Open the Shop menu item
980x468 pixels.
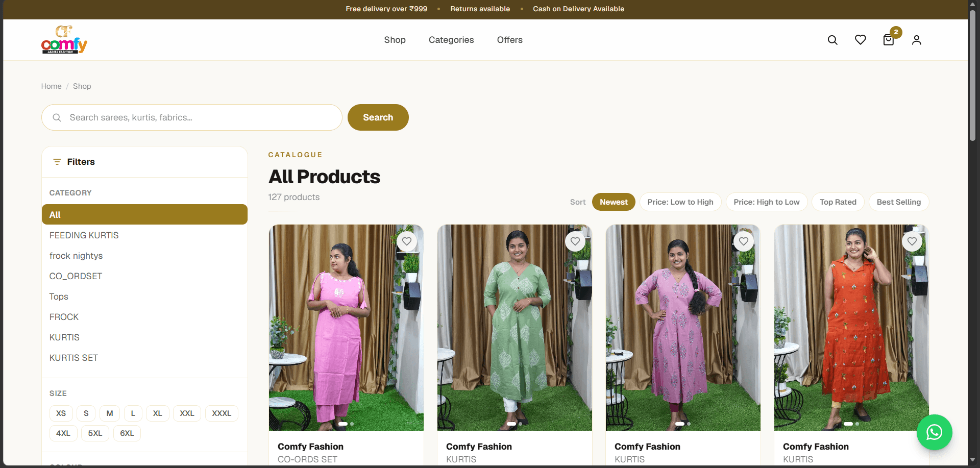(x=395, y=40)
